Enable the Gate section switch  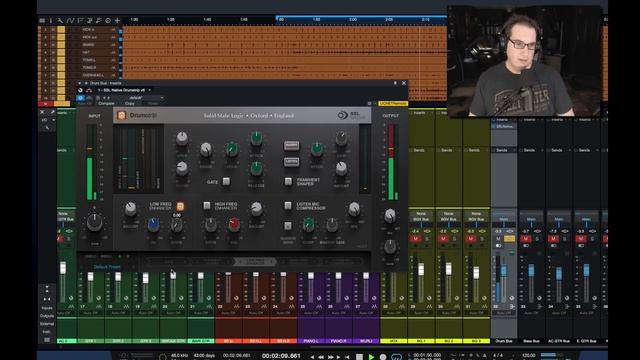(226, 181)
